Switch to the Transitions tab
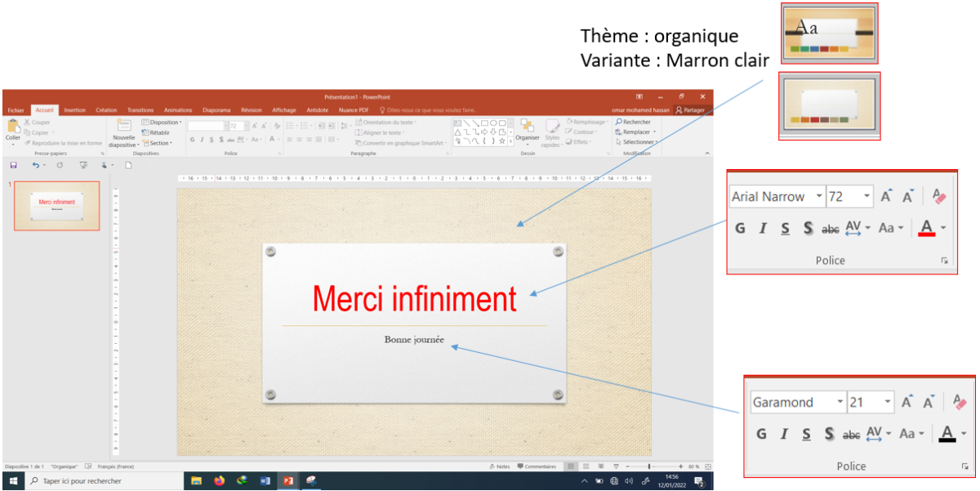 point(140,109)
